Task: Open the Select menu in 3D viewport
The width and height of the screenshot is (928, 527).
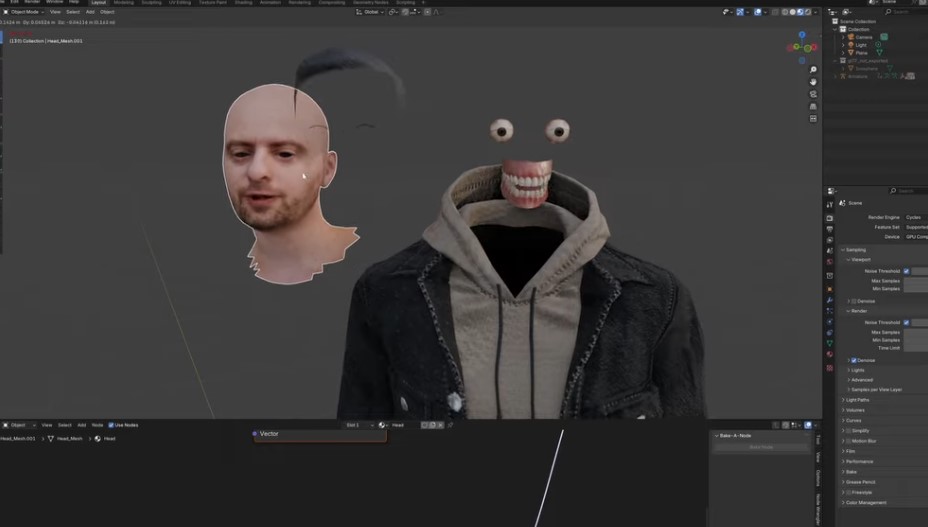Action: 73,12
